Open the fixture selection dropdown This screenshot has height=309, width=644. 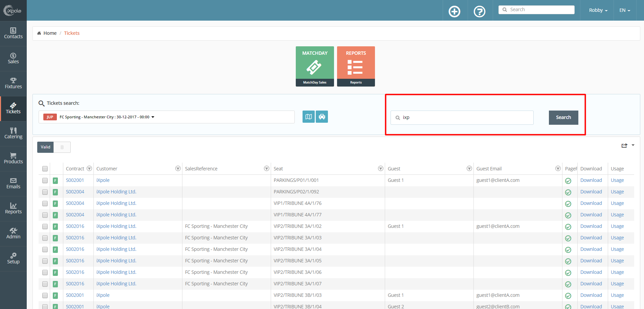[166, 117]
